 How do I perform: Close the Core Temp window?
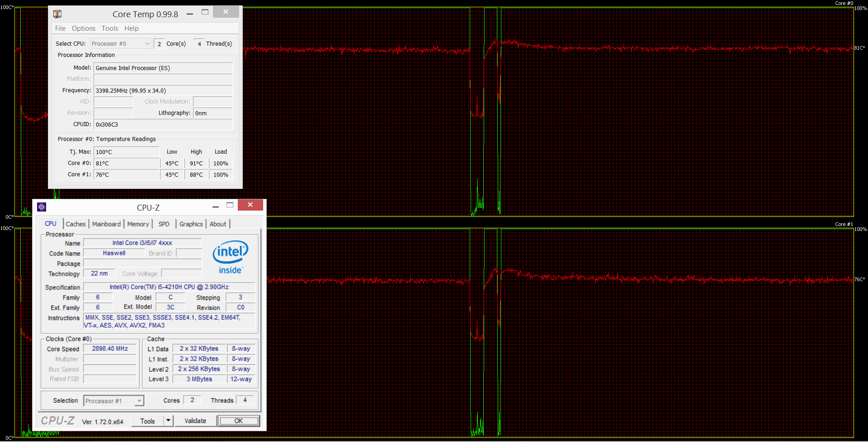click(x=226, y=12)
